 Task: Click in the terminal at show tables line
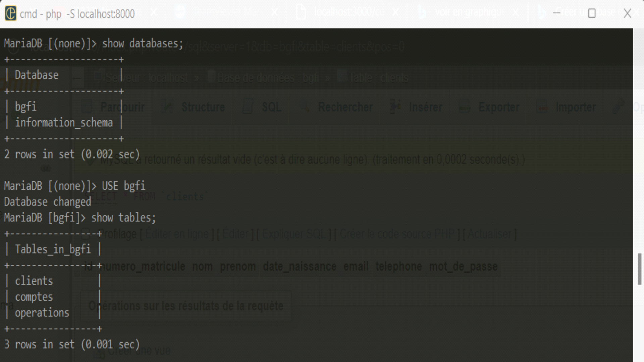click(x=123, y=218)
